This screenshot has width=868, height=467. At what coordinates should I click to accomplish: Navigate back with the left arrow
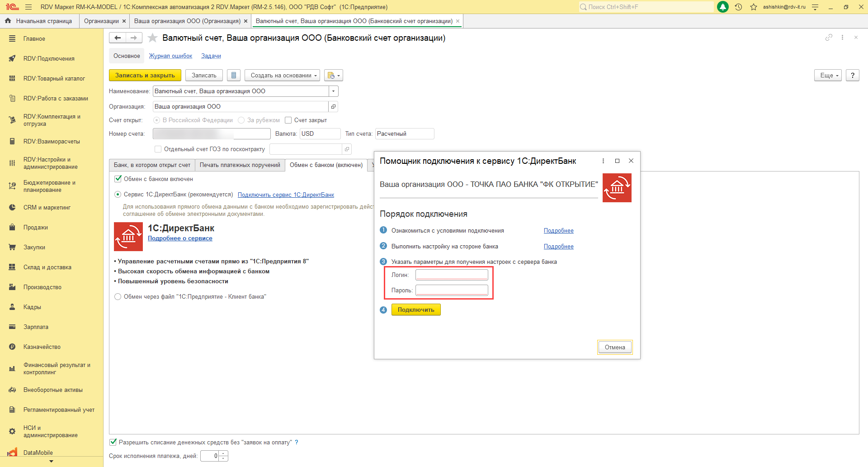tap(118, 38)
